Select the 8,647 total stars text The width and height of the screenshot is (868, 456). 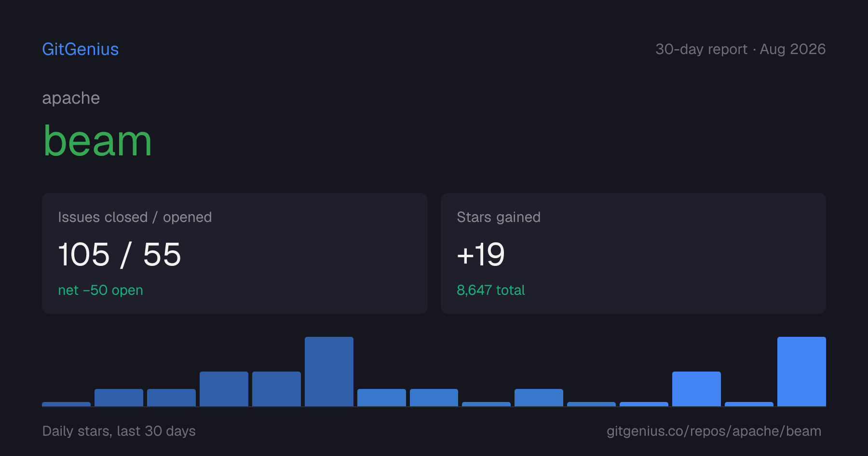tap(490, 290)
